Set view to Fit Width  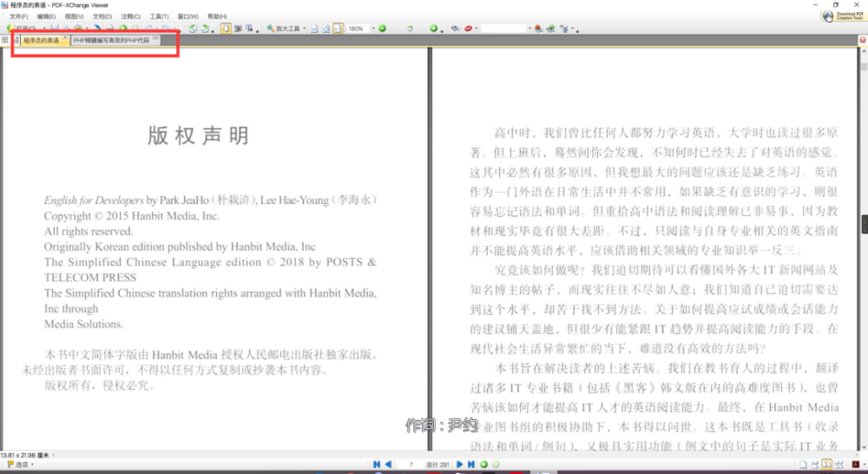338,29
